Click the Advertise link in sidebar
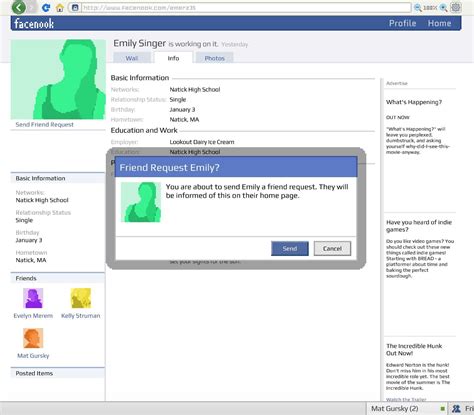Viewport: 474px width, 415px height. 397,83
